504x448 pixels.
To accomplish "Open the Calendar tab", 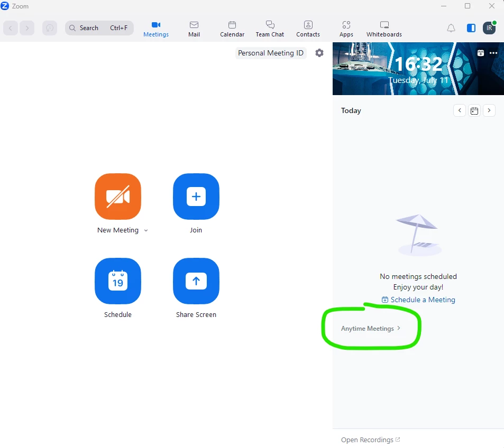I will (232, 29).
